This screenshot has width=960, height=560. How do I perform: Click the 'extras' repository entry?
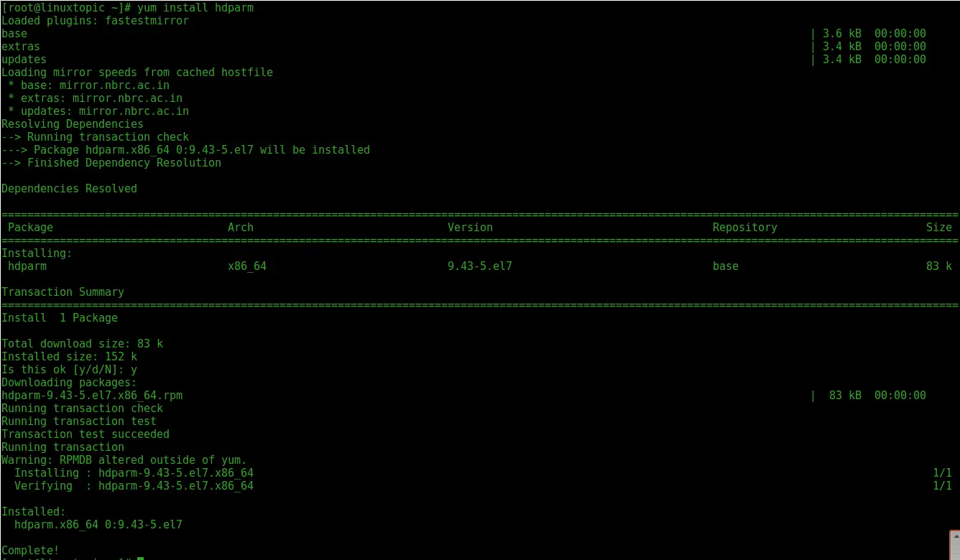click(x=20, y=46)
